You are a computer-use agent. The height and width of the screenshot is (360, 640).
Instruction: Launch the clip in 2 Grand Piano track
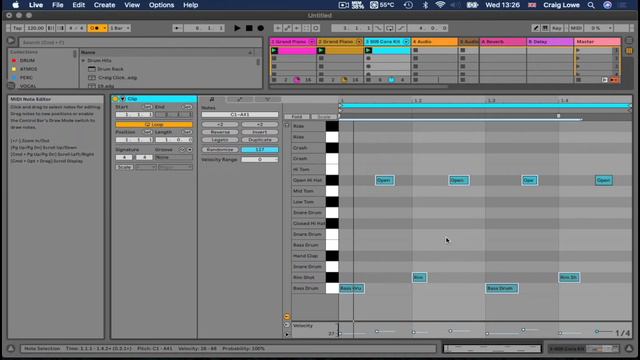pos(322,51)
